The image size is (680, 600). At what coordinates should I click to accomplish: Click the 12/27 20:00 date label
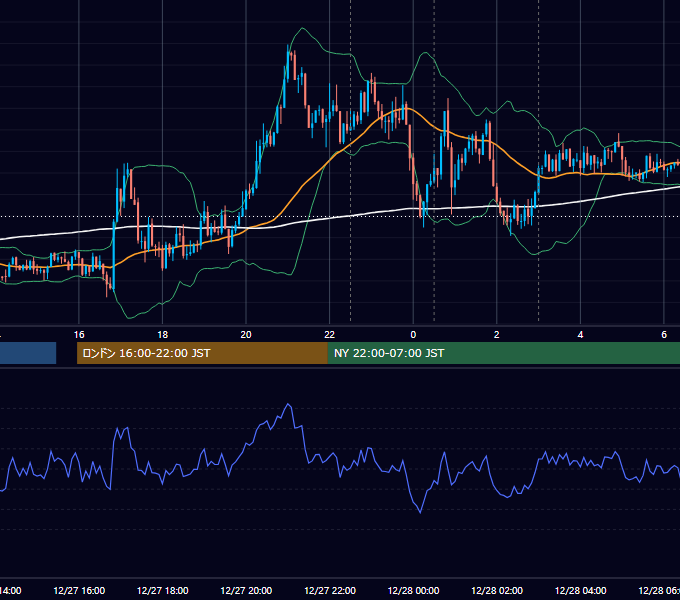(246, 590)
